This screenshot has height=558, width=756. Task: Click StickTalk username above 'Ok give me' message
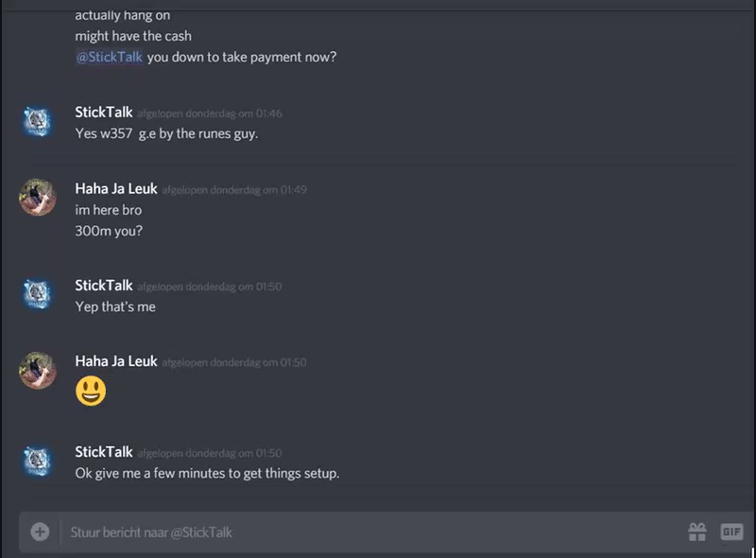click(104, 452)
